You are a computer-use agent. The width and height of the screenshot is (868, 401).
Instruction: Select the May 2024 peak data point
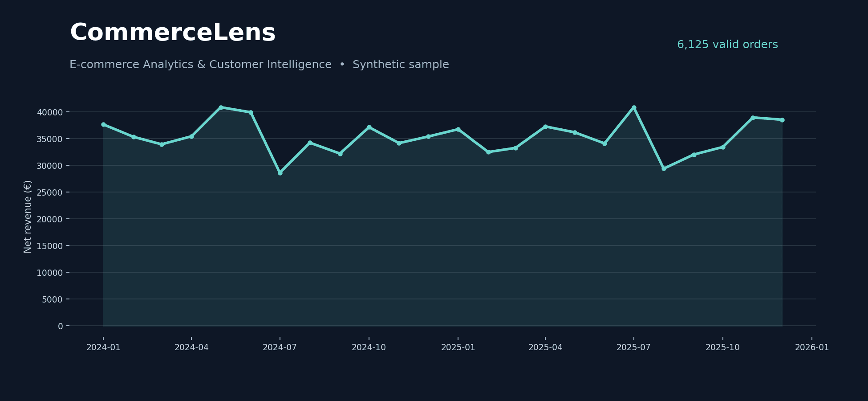(x=221, y=107)
